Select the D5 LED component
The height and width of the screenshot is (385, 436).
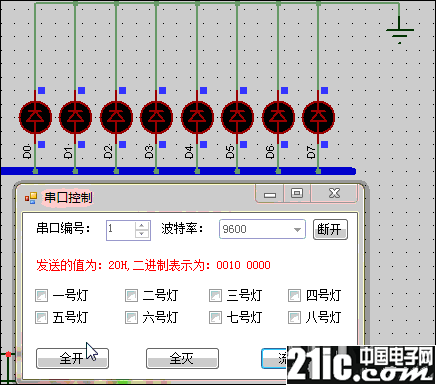(237, 117)
